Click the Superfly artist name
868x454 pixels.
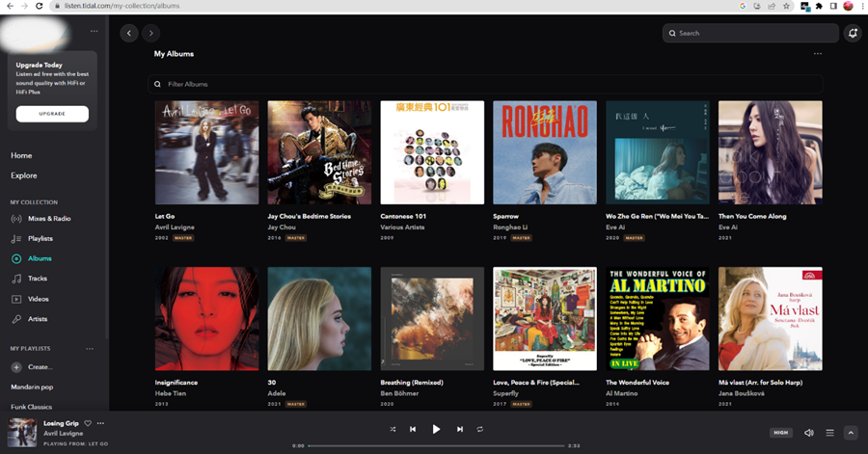point(506,393)
